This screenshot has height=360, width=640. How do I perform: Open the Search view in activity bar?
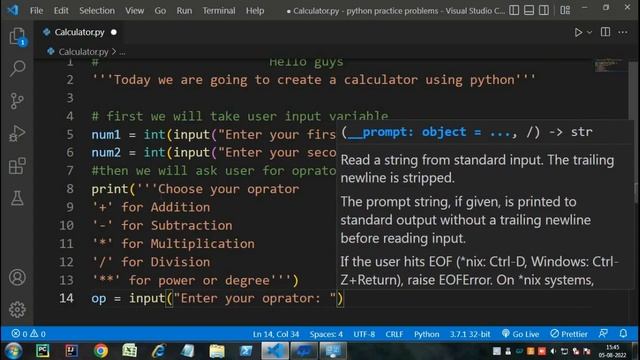[17, 68]
